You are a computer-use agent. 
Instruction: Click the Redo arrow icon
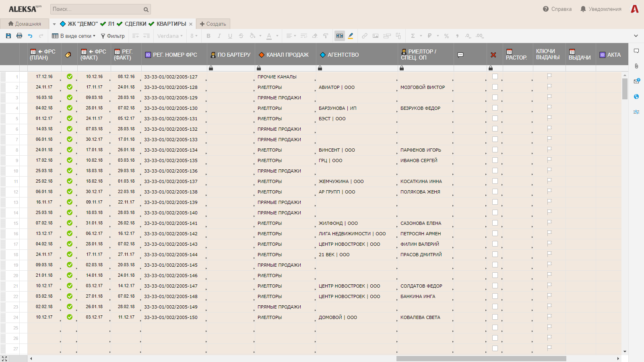pyautogui.click(x=41, y=36)
